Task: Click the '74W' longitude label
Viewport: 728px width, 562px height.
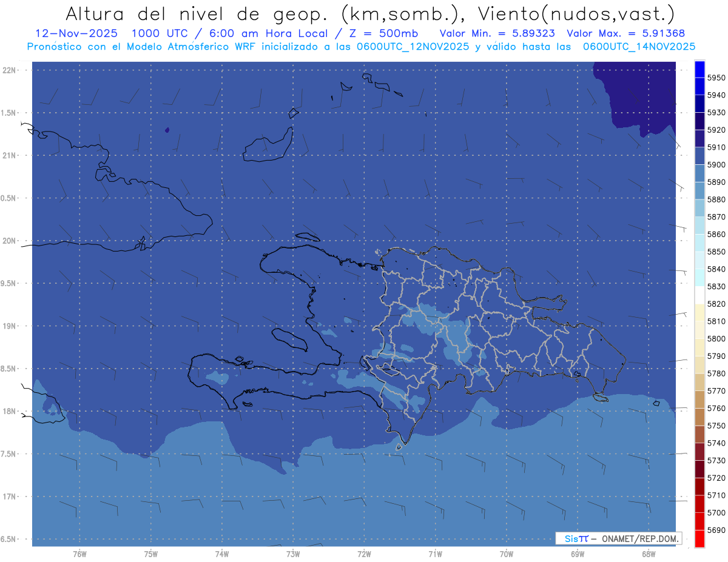Action: click(221, 554)
